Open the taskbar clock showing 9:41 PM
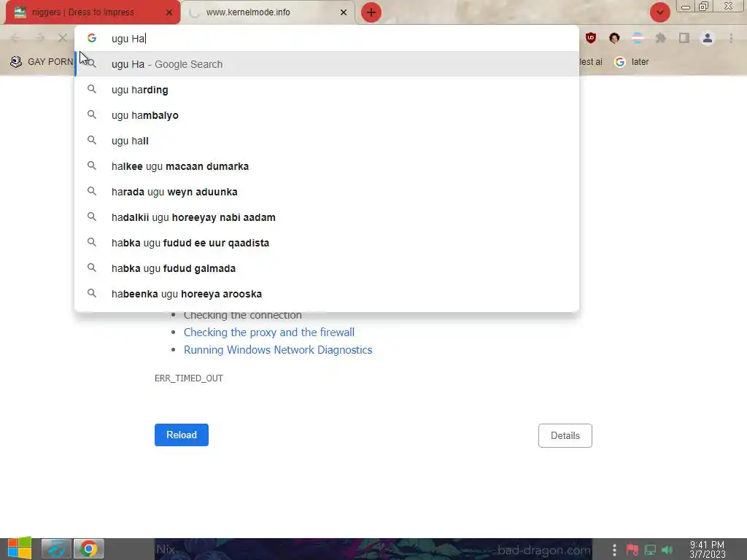The height and width of the screenshot is (560, 747). coord(707,550)
